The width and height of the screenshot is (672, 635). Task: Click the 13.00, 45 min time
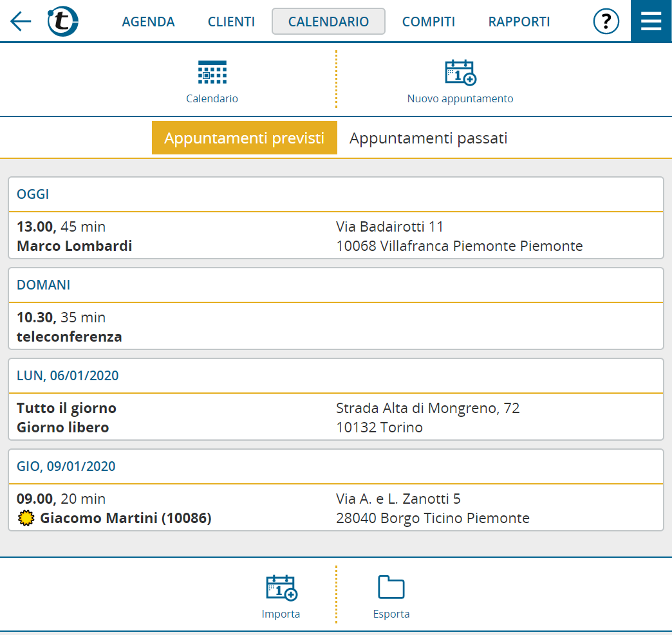tap(61, 226)
